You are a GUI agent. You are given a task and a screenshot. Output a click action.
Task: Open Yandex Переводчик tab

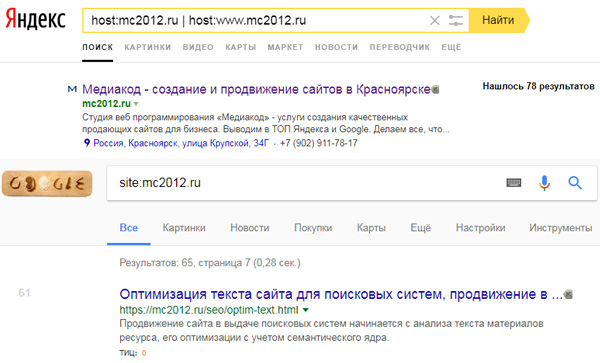[399, 47]
